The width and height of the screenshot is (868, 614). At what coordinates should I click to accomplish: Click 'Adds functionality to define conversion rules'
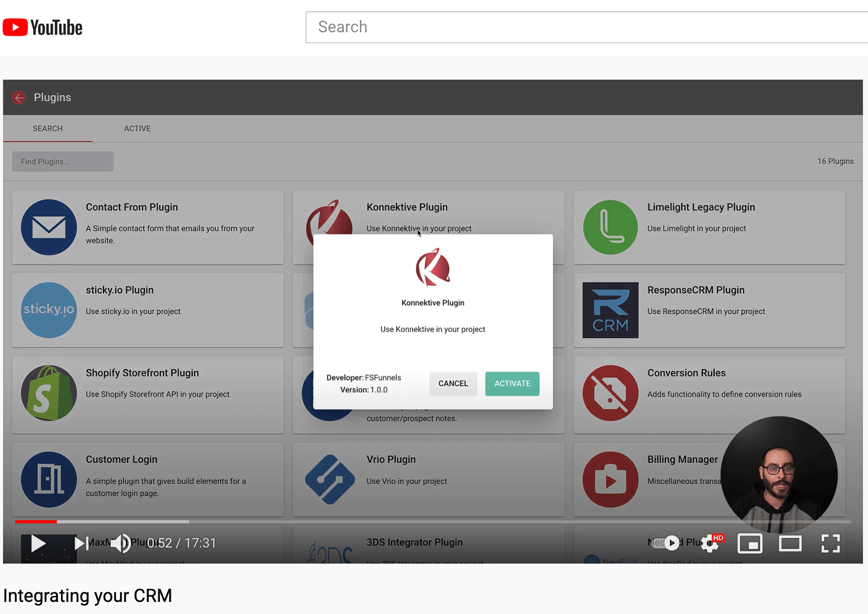coord(724,394)
